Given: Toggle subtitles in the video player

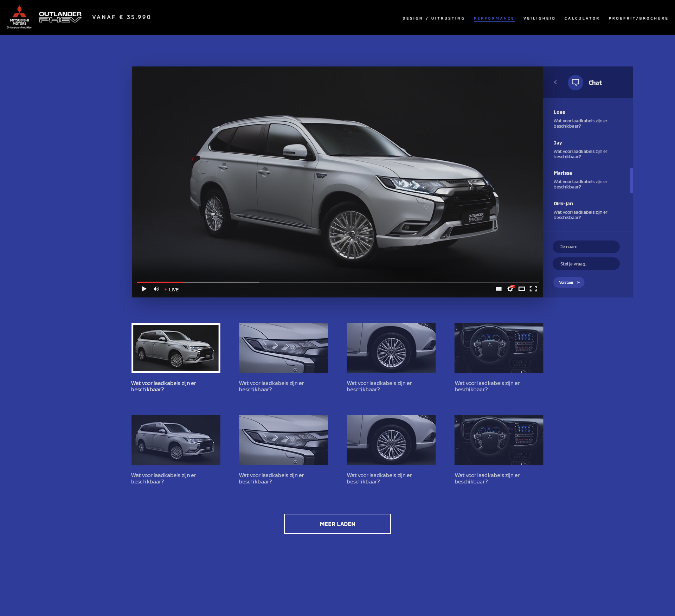Looking at the screenshot, I should [x=499, y=289].
